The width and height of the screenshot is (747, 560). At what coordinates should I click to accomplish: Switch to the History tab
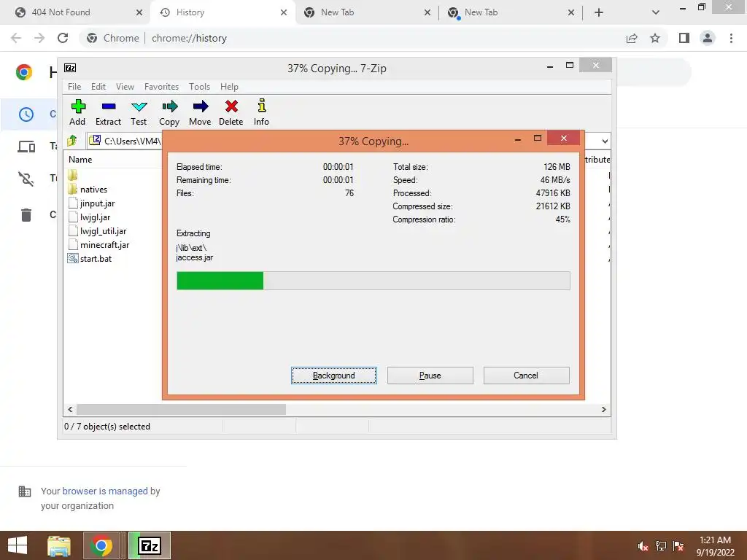(x=223, y=12)
